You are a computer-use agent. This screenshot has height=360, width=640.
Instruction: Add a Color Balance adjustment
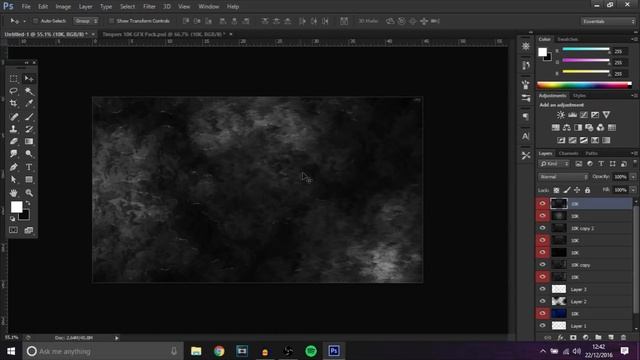tap(567, 128)
